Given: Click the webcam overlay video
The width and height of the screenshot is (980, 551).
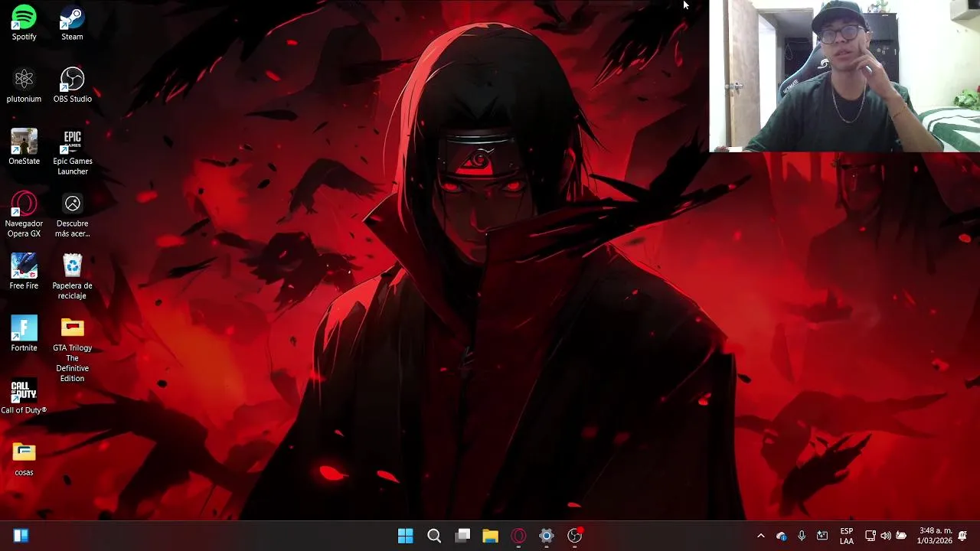Looking at the screenshot, I should coord(844,76).
